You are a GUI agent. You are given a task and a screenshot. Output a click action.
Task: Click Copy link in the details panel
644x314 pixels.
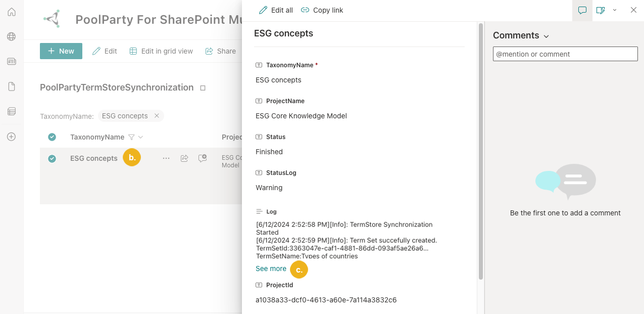(322, 10)
